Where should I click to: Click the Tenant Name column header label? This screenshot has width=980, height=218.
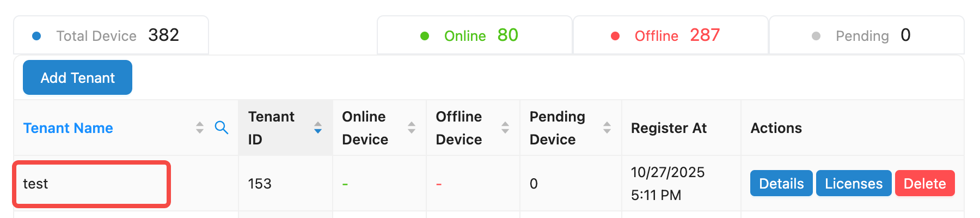pyautogui.click(x=68, y=128)
